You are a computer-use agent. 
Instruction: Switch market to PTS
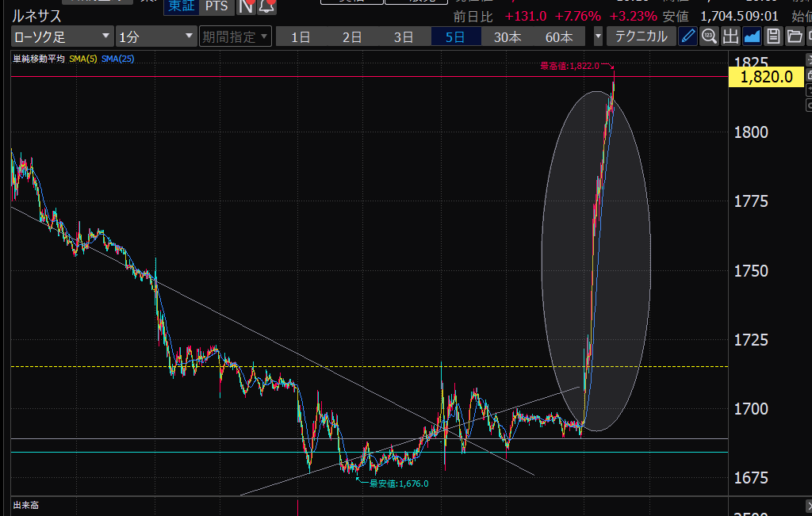coord(214,6)
